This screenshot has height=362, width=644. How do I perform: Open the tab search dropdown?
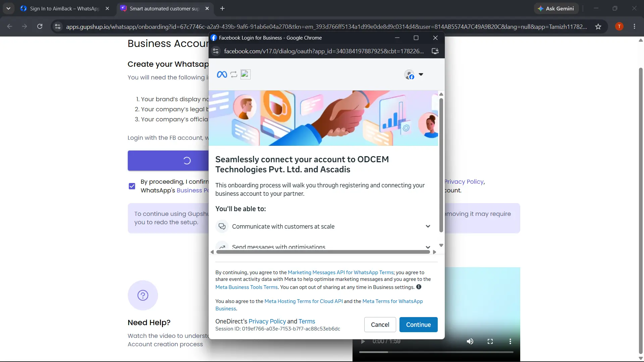[x=8, y=8]
